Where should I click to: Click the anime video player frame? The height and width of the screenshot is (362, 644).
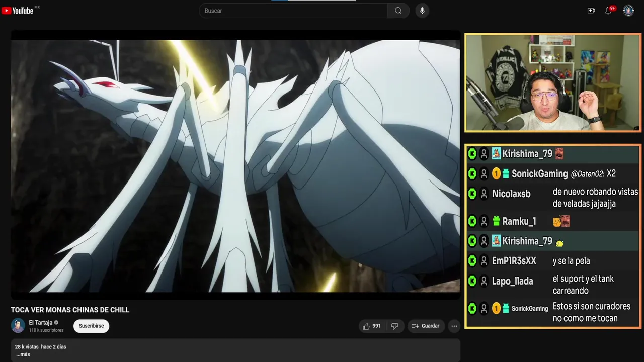pos(235,166)
